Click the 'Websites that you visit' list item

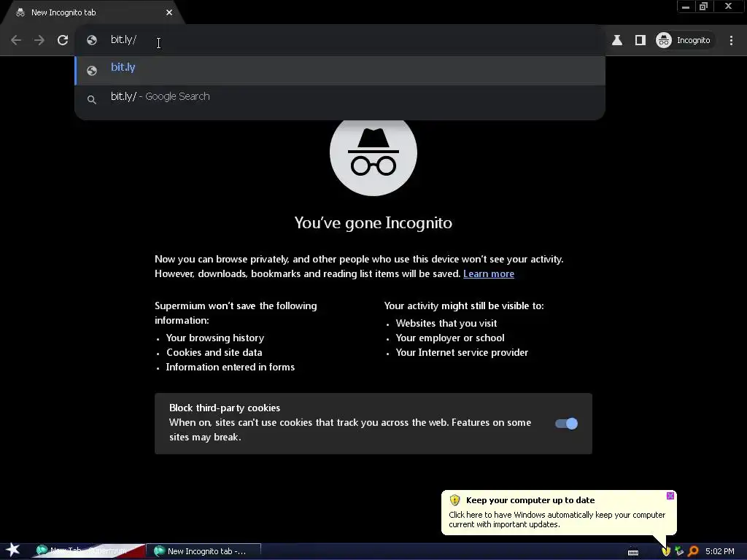pos(446,323)
